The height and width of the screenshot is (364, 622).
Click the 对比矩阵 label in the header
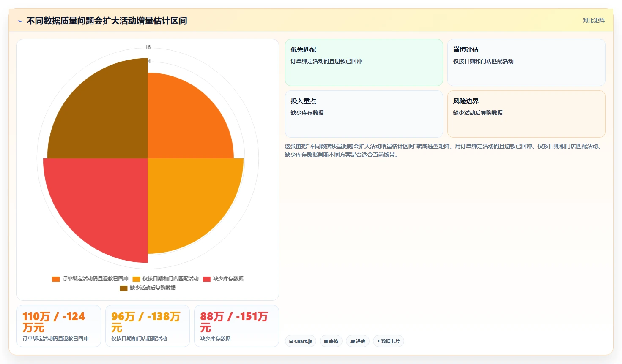[x=593, y=20]
